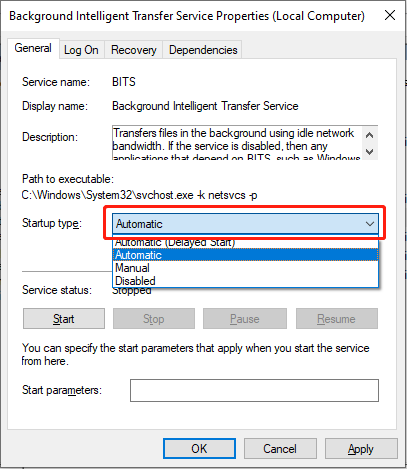Click the greyed Stop button
Screen dimensions: 407x469
point(154,319)
